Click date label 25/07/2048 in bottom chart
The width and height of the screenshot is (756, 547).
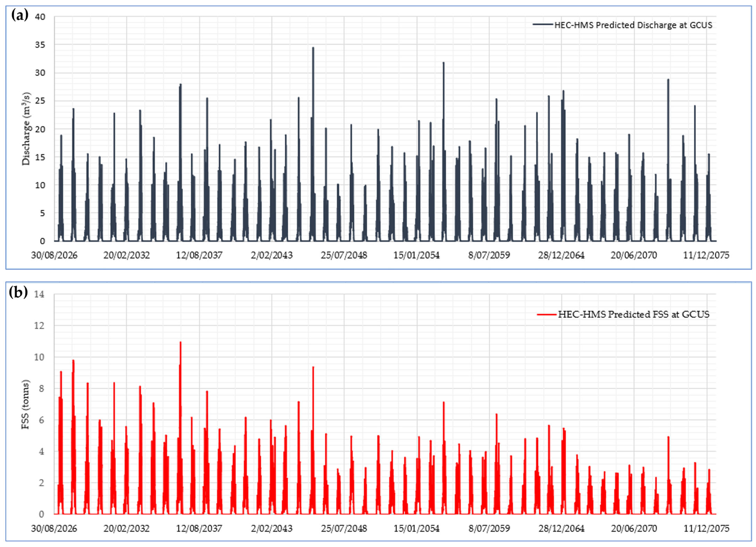tap(344, 529)
